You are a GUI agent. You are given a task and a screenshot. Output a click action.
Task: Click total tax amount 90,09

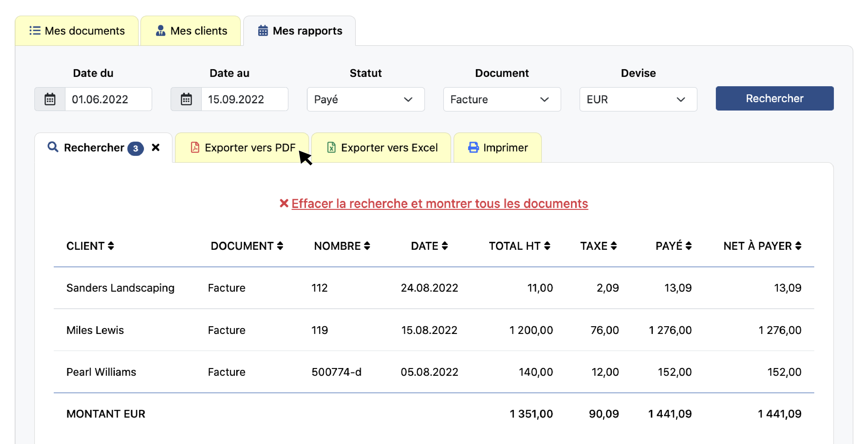coord(604,414)
